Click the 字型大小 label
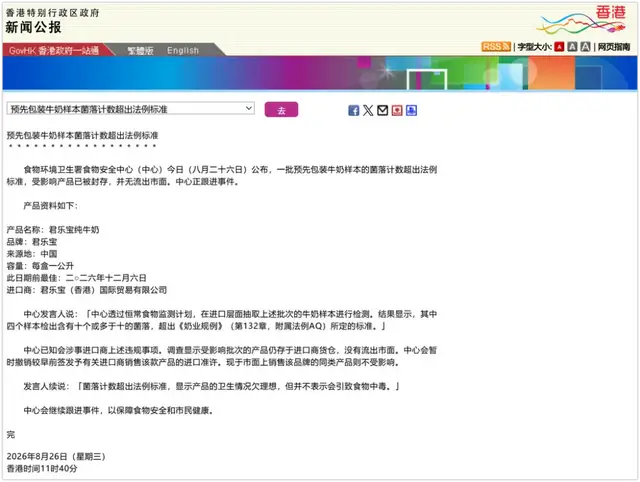640x482 pixels. pos(534,47)
